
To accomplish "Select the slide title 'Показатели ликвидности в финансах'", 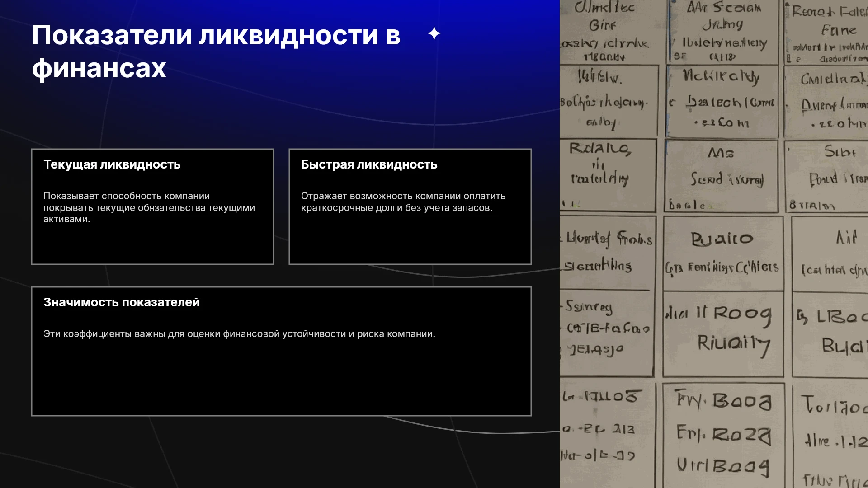I will pos(216,52).
